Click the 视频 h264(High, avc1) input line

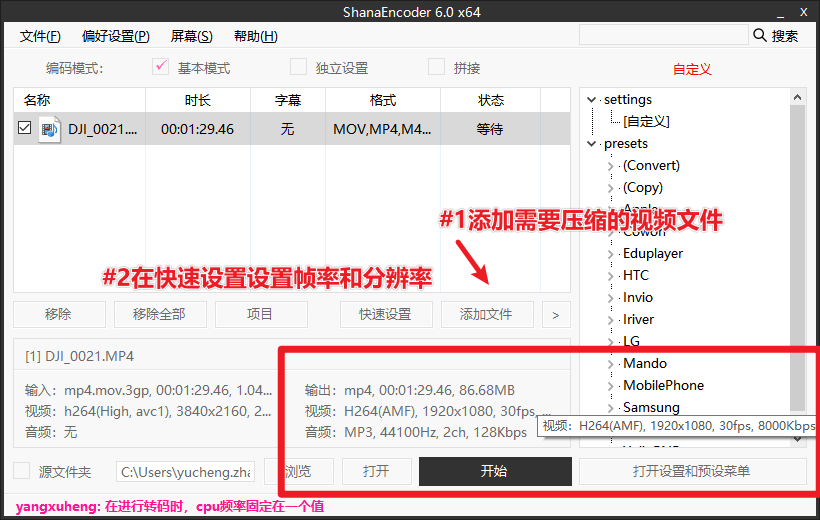coord(148,411)
